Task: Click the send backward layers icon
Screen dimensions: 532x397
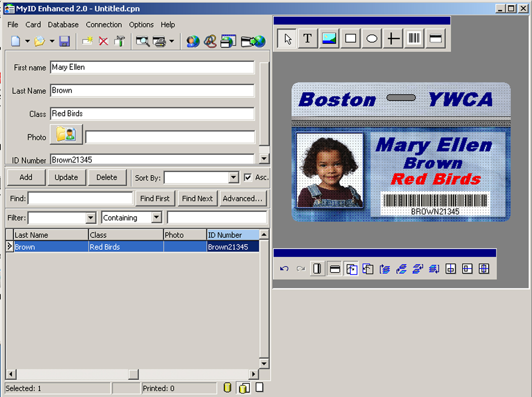Action: [x=434, y=269]
